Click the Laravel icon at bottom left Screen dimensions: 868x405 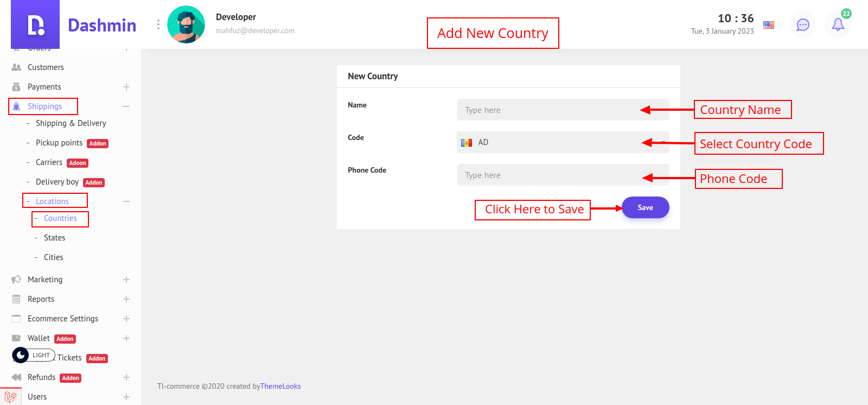tap(10, 397)
